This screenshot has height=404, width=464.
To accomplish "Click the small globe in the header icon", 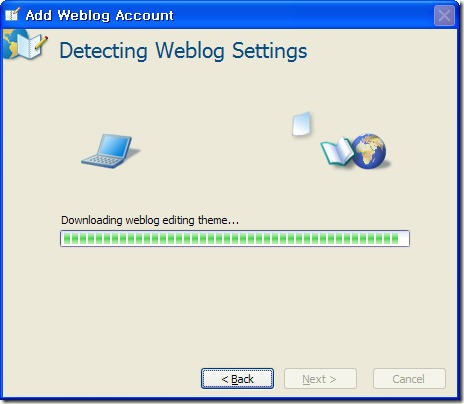I will click(12, 43).
